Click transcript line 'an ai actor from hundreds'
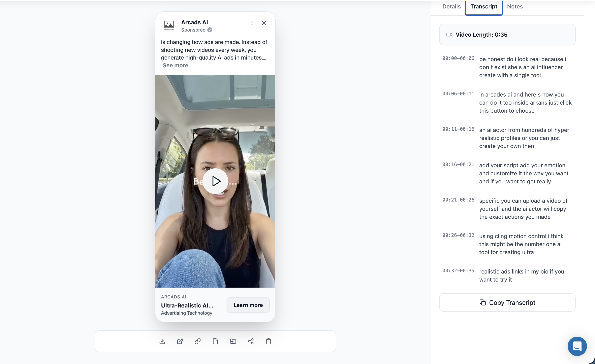The image size is (595, 364). (x=524, y=138)
